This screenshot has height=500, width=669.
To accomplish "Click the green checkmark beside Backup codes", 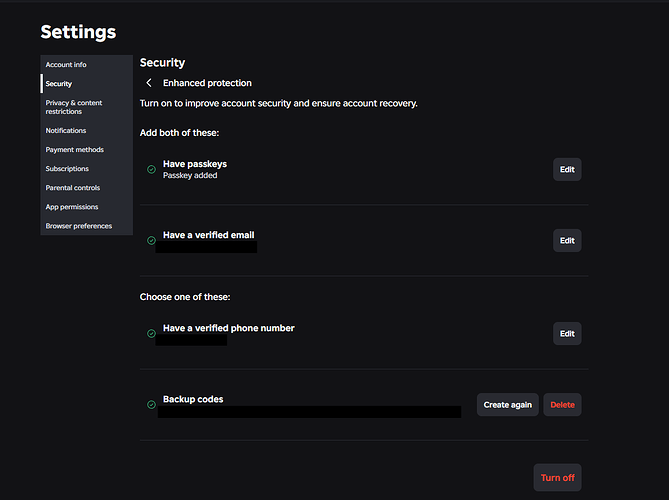I will [x=151, y=404].
